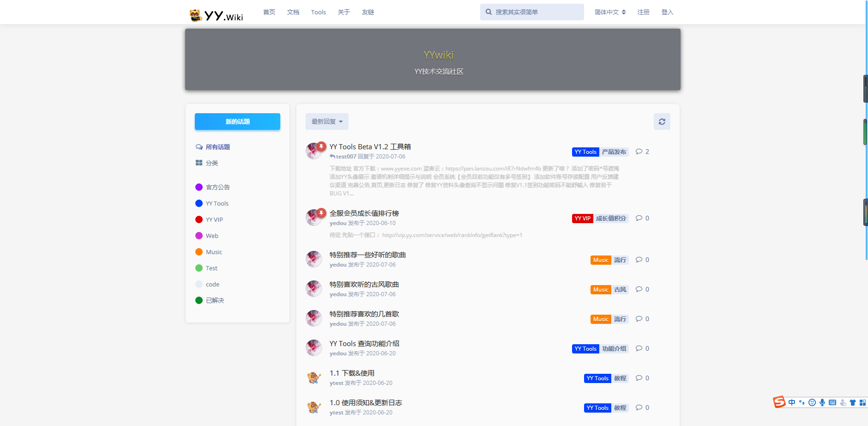Click the YY.Wiki logo
Image resolution: width=868 pixels, height=426 pixels.
coord(216,15)
